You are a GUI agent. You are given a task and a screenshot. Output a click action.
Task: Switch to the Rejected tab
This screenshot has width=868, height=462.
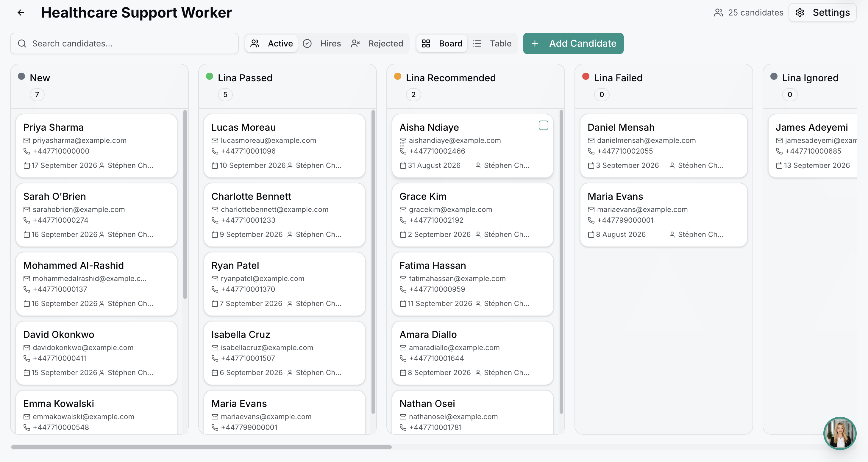coord(377,43)
